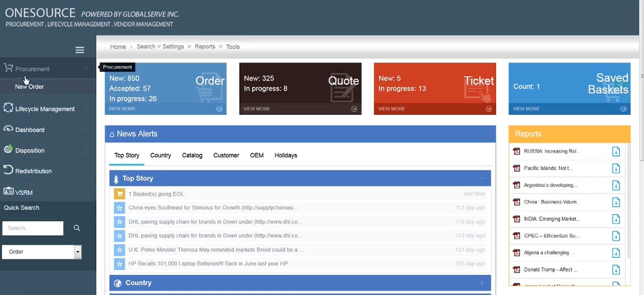644x295 pixels.
Task: Toggle the hamburger sidebar menu icon
Action: (x=80, y=50)
